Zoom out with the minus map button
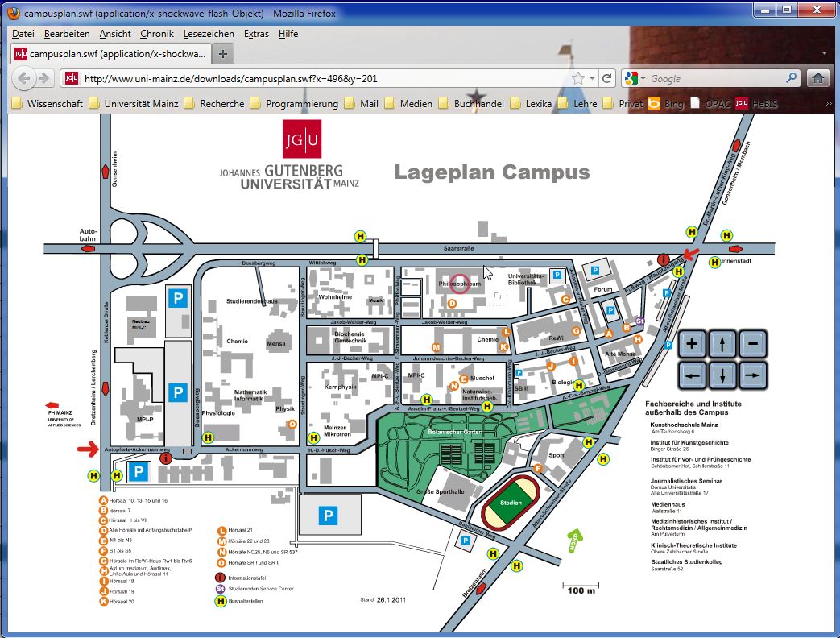Viewport: 840px width, 638px height. point(753,344)
